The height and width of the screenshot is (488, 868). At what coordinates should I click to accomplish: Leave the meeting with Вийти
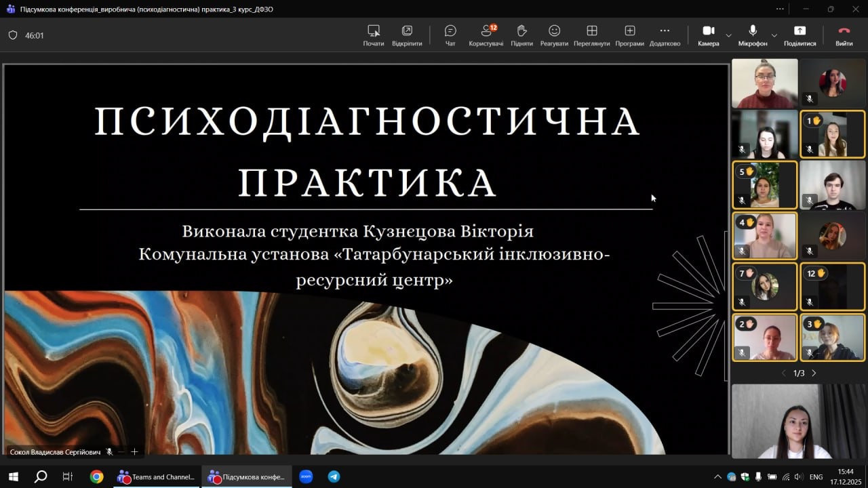coord(844,35)
